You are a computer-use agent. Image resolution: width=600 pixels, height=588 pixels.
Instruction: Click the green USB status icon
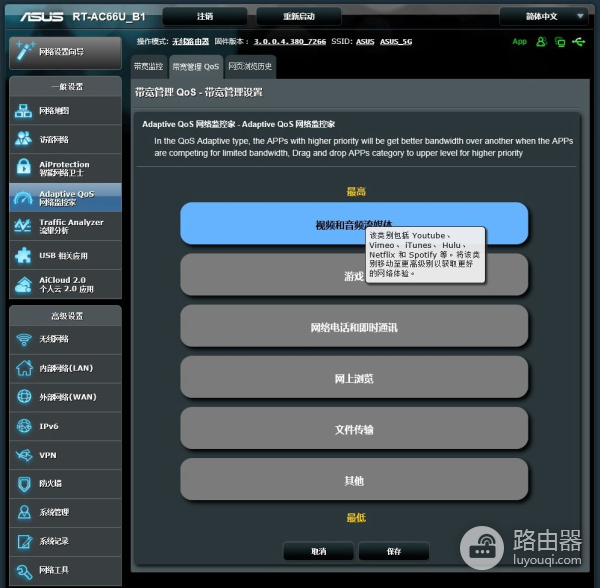pos(579,41)
